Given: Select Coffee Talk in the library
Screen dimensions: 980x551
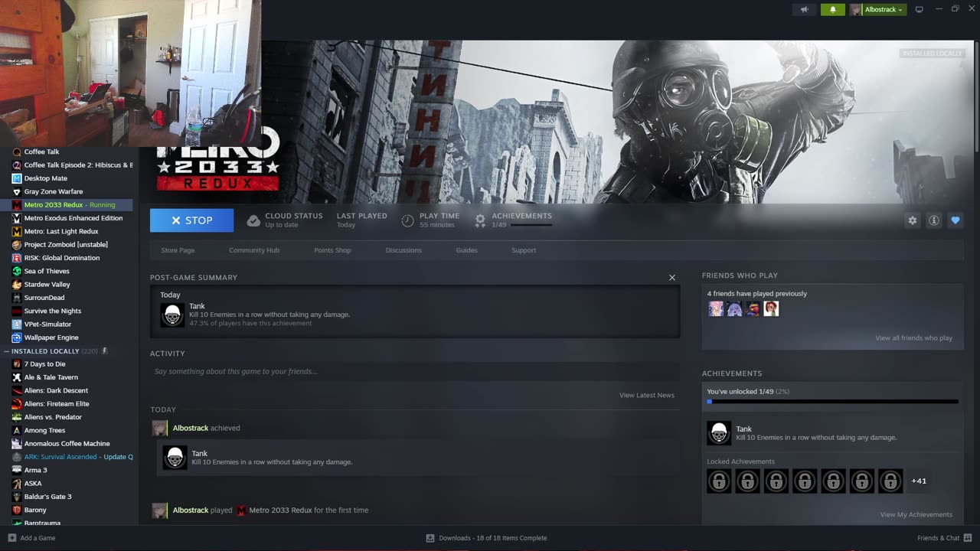Looking at the screenshot, I should point(41,152).
